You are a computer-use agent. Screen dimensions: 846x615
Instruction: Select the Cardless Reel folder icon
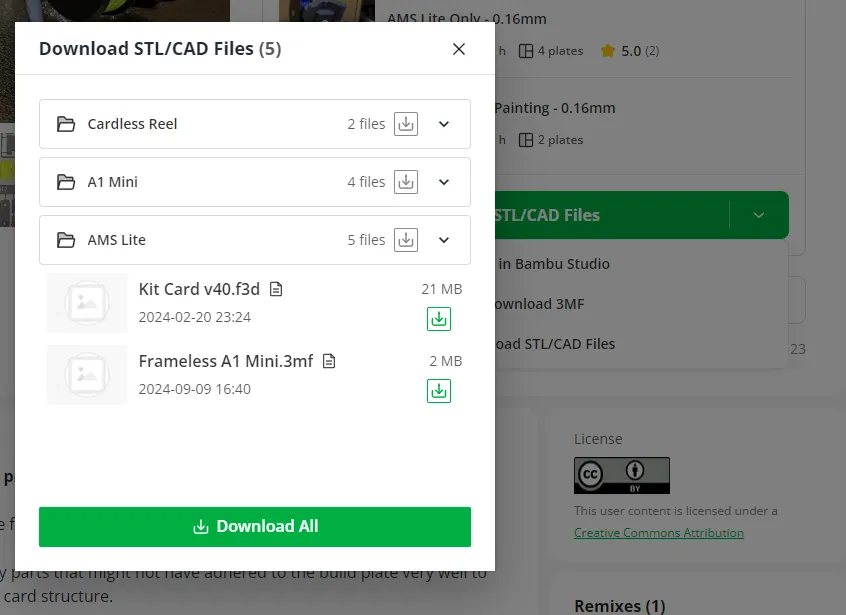(x=66, y=124)
